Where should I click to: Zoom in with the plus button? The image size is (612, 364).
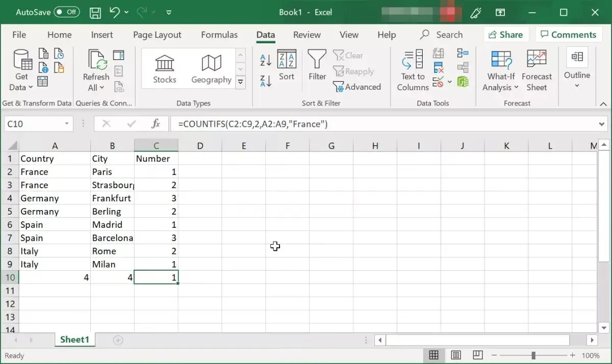(572, 355)
